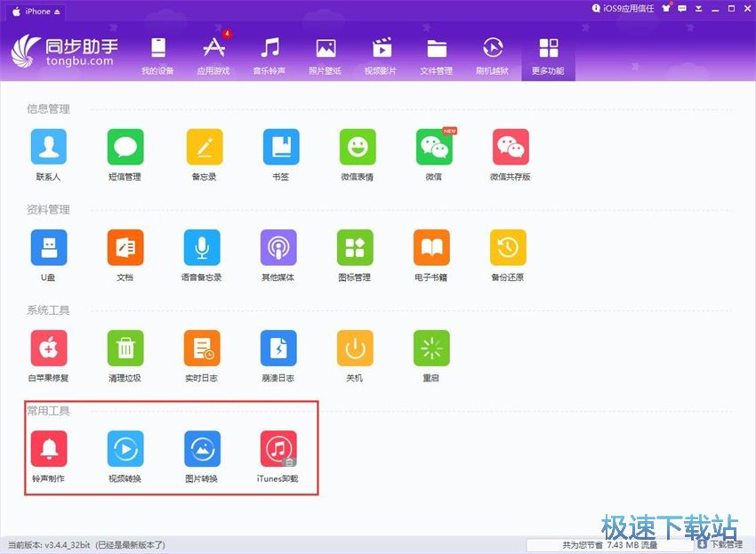Viewport: 756px width, 554px height.
Task: Switch to 音乐铃声 music tab
Action: click(x=269, y=56)
